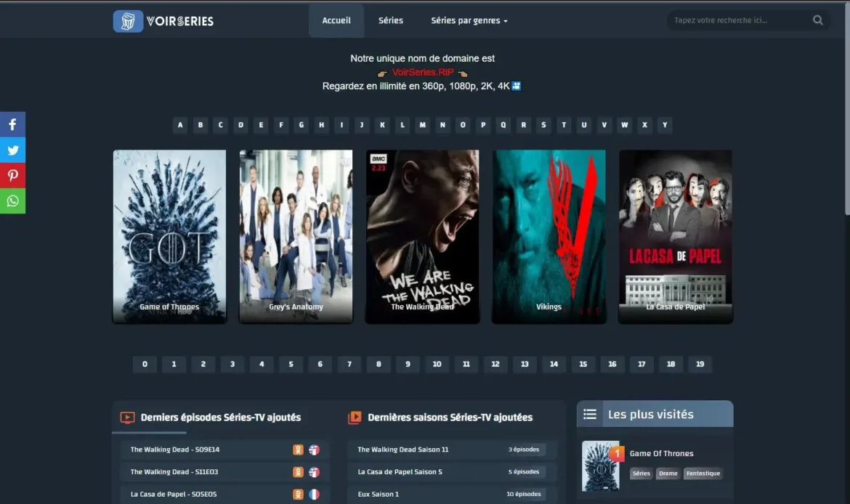Screen dimensions: 850x504
Task: Open page 5 of the series list
Action: (x=291, y=364)
